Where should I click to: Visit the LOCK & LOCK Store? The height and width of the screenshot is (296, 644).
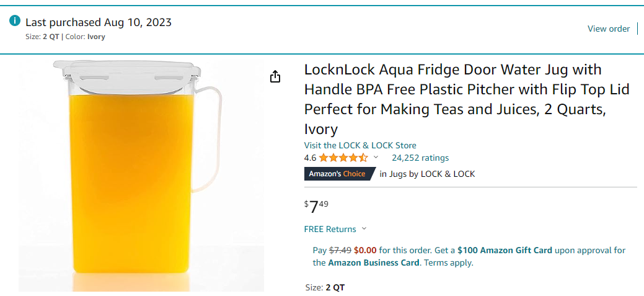(x=360, y=145)
